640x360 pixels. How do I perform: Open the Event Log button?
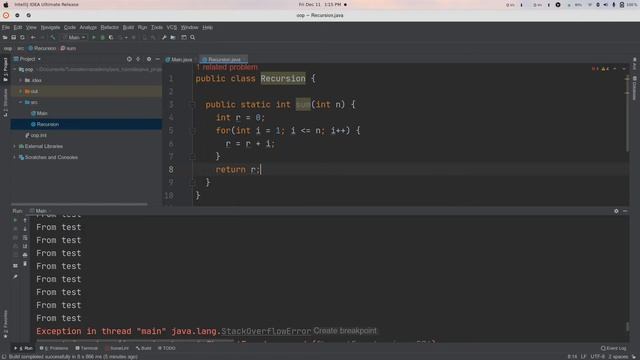(613, 348)
